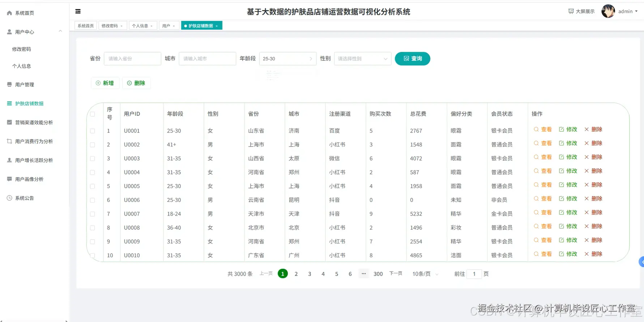The image size is (644, 322).
Task: Edit row U0009 with 修改
Action: point(568,240)
